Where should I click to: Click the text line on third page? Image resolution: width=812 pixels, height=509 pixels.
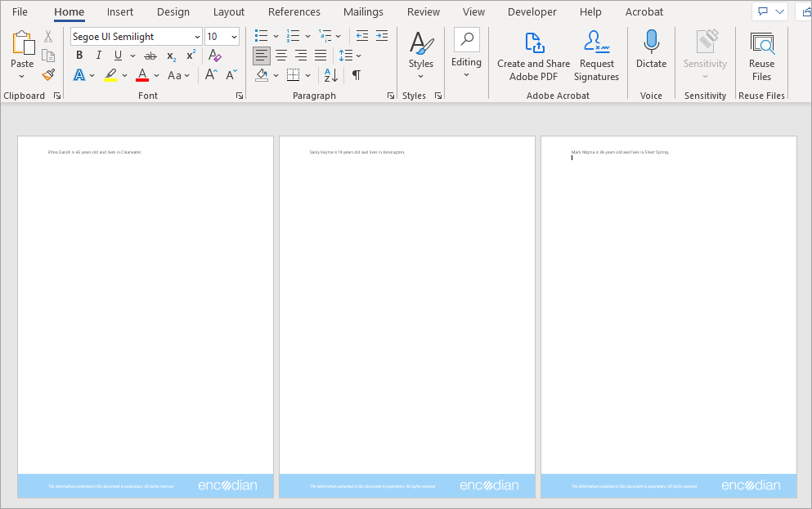click(620, 152)
